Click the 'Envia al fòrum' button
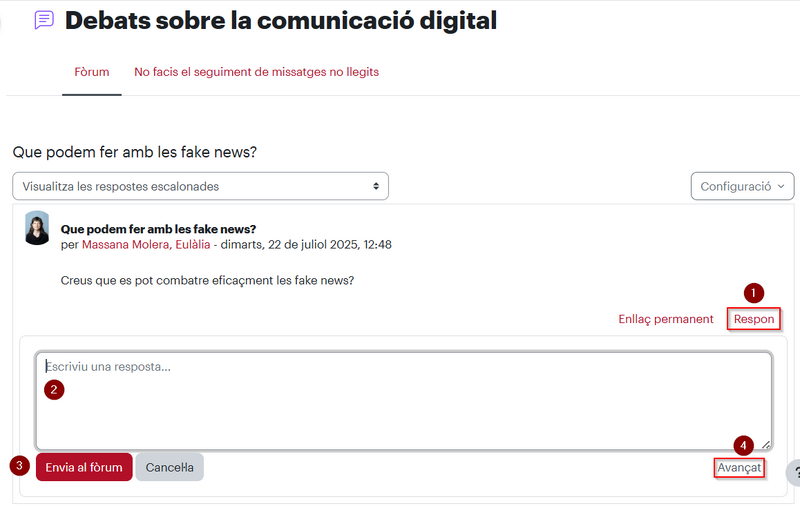Screen dimensions: 800x506 84,467
